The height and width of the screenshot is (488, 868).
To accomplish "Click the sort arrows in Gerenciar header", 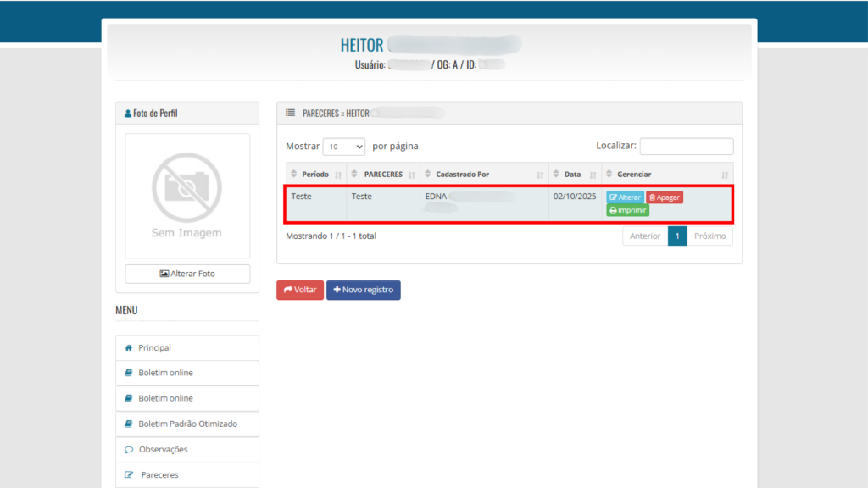I will (x=725, y=175).
